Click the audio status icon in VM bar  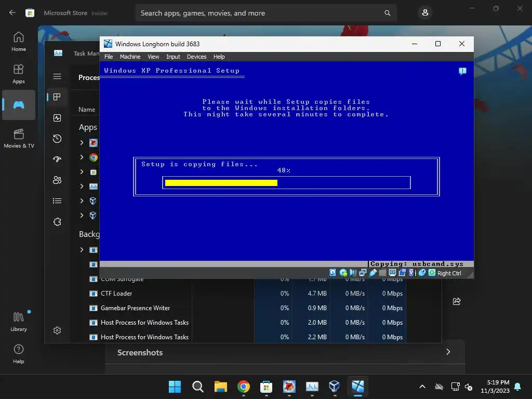pos(353,273)
